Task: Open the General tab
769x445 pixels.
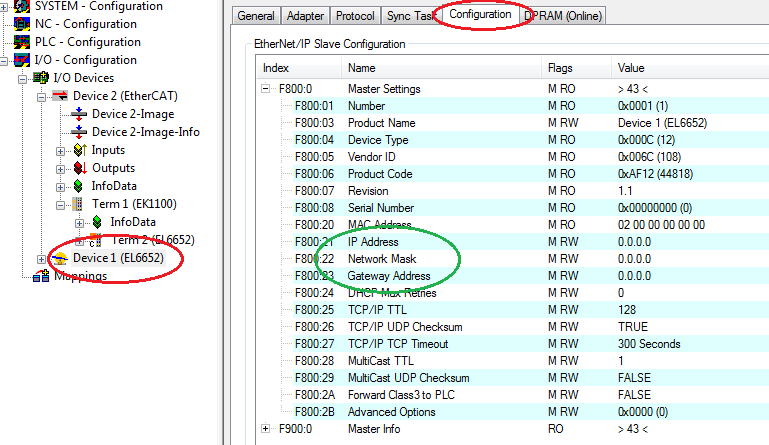Action: pos(256,16)
